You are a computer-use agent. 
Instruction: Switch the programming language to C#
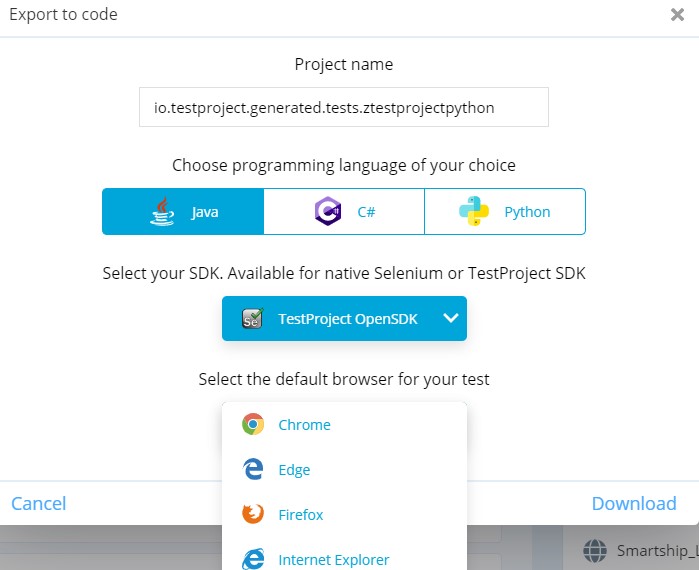(x=344, y=211)
